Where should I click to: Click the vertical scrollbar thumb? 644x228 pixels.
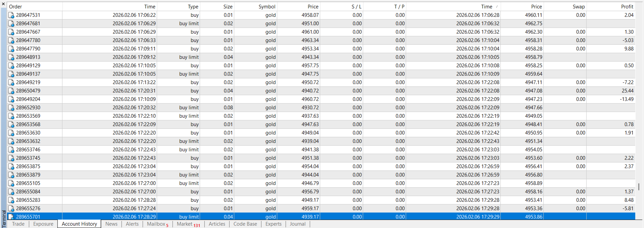[x=639, y=187]
